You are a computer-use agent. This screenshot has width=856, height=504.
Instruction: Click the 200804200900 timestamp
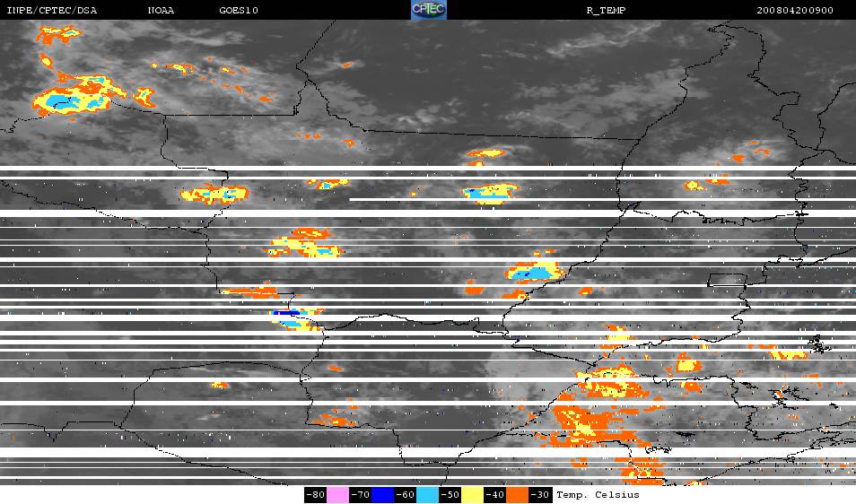click(795, 11)
